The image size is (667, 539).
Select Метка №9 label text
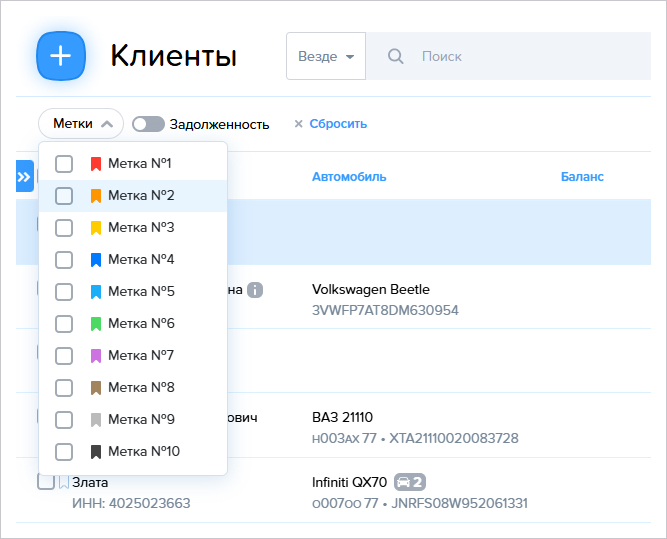141,419
